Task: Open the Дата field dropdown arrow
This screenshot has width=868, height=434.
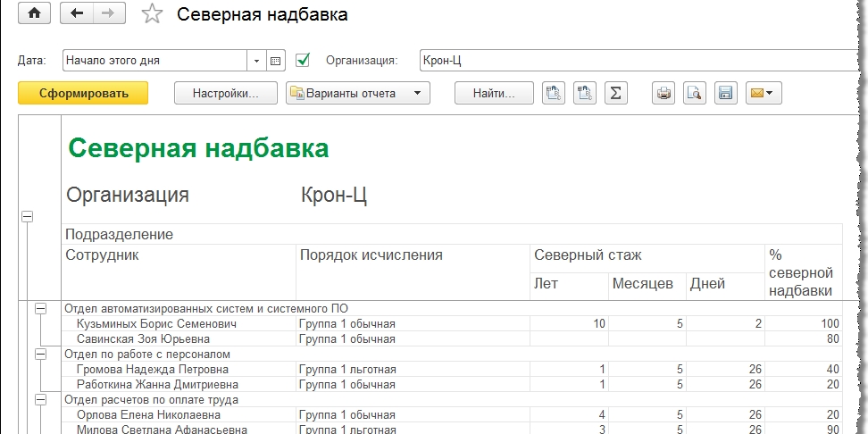Action: 256,61
